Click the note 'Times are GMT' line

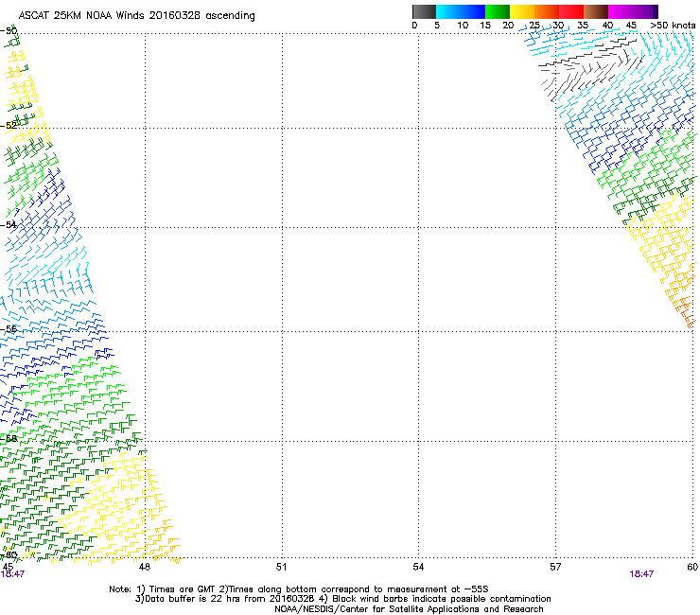(299, 589)
